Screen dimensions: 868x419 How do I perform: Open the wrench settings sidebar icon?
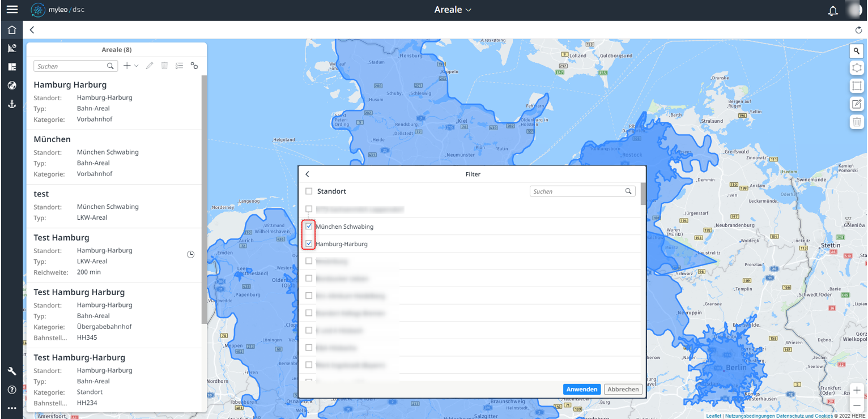[x=12, y=371]
